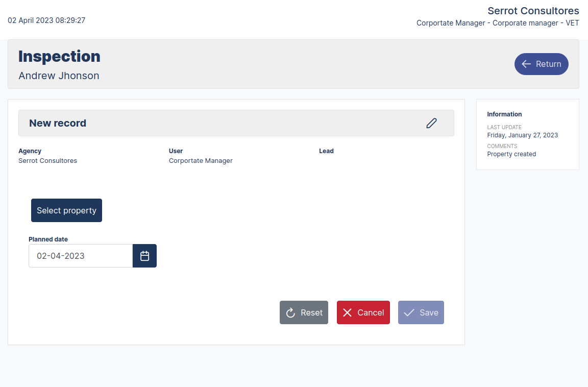The height and width of the screenshot is (387, 588).
Task: Select the Corportate Manager role line in the header
Action: (497, 23)
